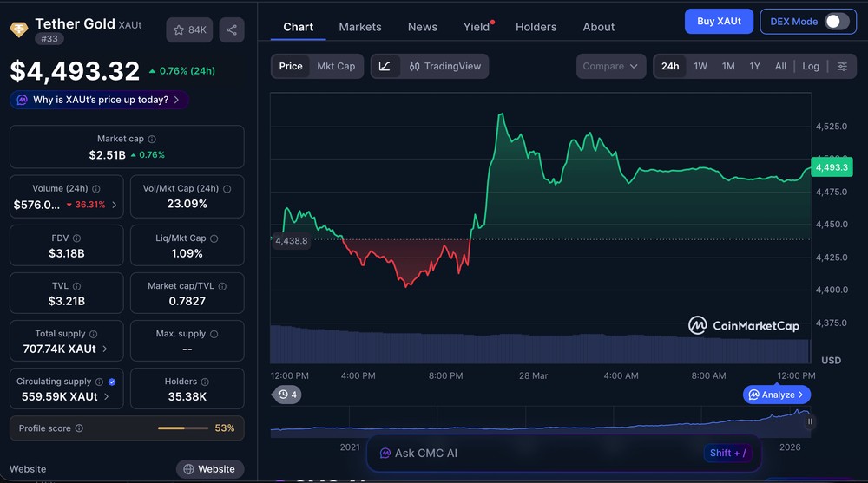The width and height of the screenshot is (868, 483).
Task: Click the 53% profile score value
Action: (x=225, y=428)
